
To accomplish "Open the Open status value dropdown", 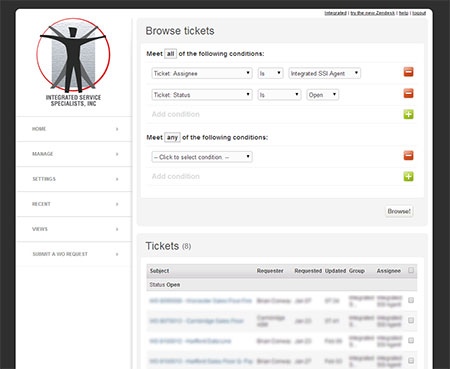I will tap(323, 95).
